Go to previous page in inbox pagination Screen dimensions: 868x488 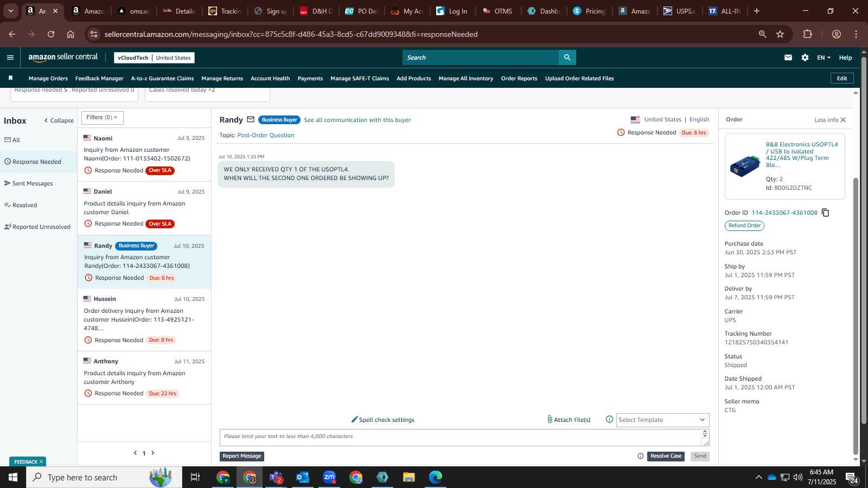pos(135,453)
